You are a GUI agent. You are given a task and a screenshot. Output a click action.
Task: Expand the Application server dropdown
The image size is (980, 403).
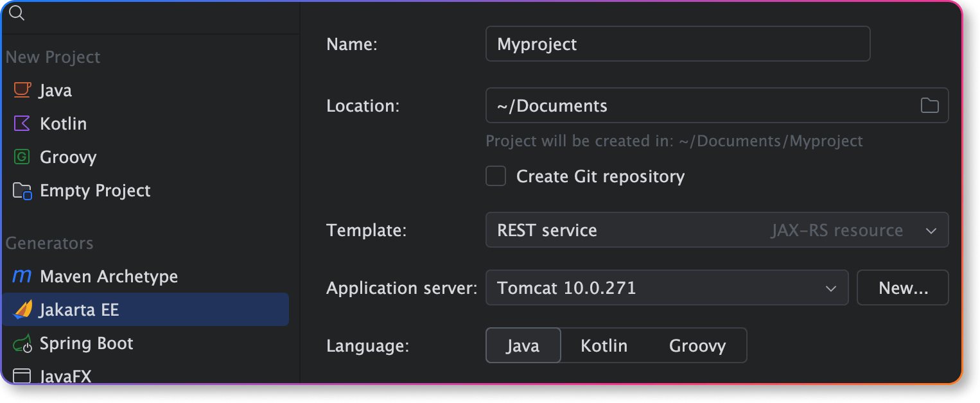coord(667,288)
